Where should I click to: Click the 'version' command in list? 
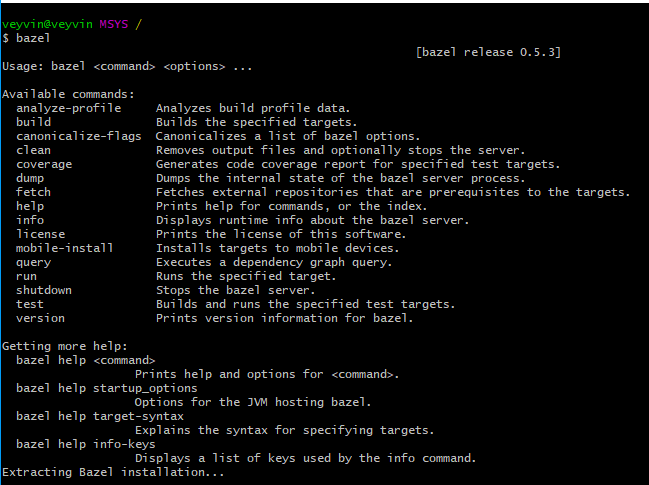point(41,318)
